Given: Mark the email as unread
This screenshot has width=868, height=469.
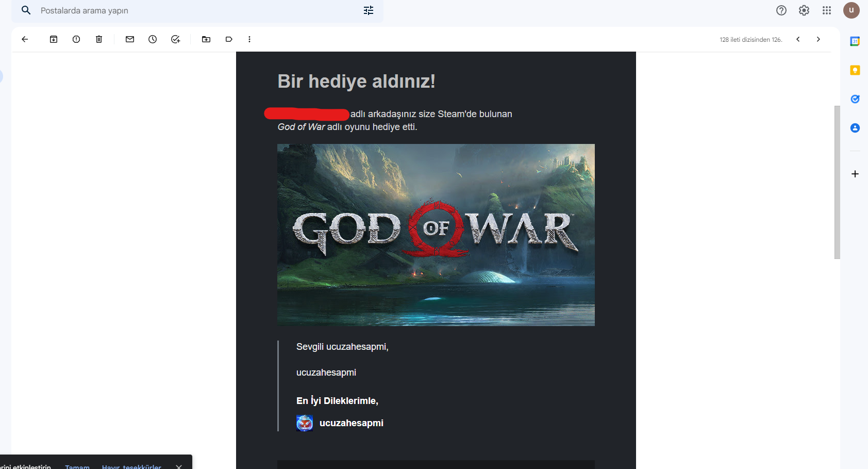Looking at the screenshot, I should pyautogui.click(x=130, y=39).
